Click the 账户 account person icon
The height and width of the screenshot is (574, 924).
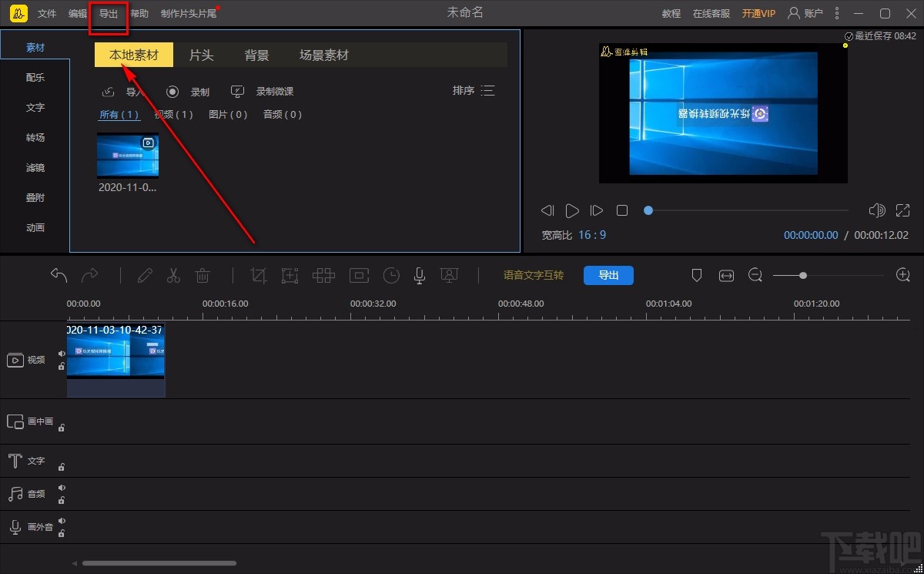(x=793, y=13)
